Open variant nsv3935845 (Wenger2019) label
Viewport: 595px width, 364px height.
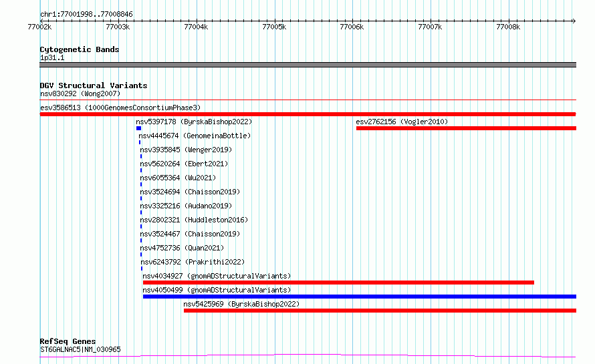tap(186, 150)
